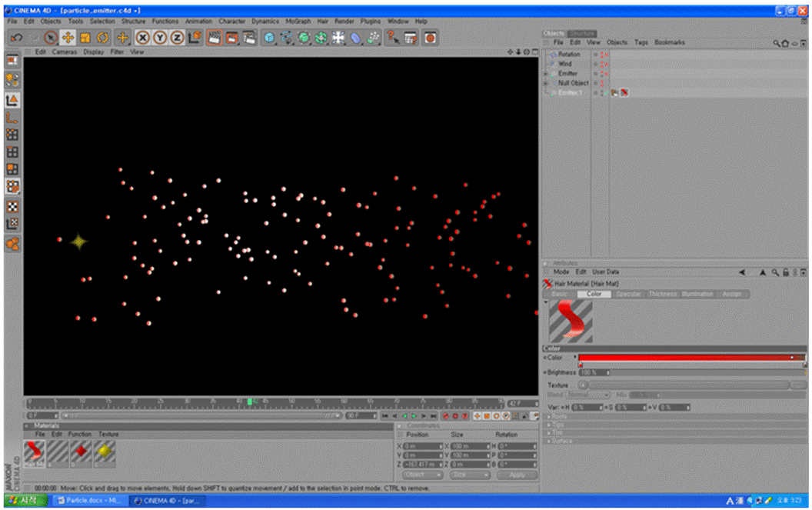Select the Hair Mat red ribbon material thumbnail
This screenshot has height=510, width=812.
pyautogui.click(x=34, y=452)
